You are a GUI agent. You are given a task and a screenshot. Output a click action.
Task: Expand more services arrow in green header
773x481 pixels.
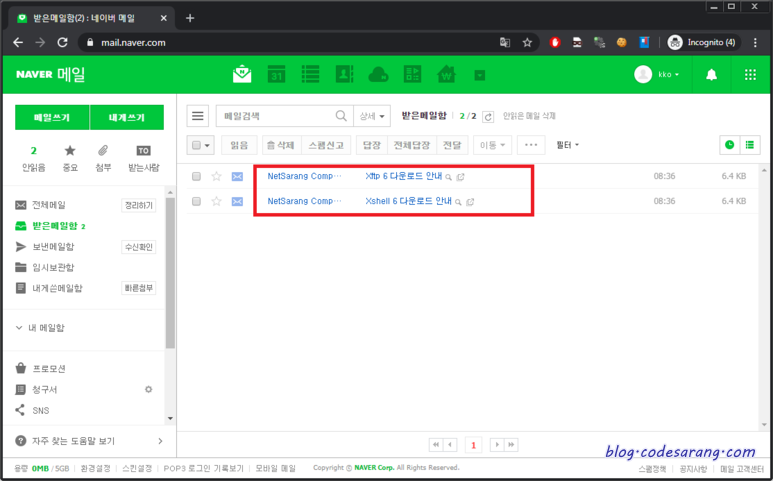pos(480,75)
